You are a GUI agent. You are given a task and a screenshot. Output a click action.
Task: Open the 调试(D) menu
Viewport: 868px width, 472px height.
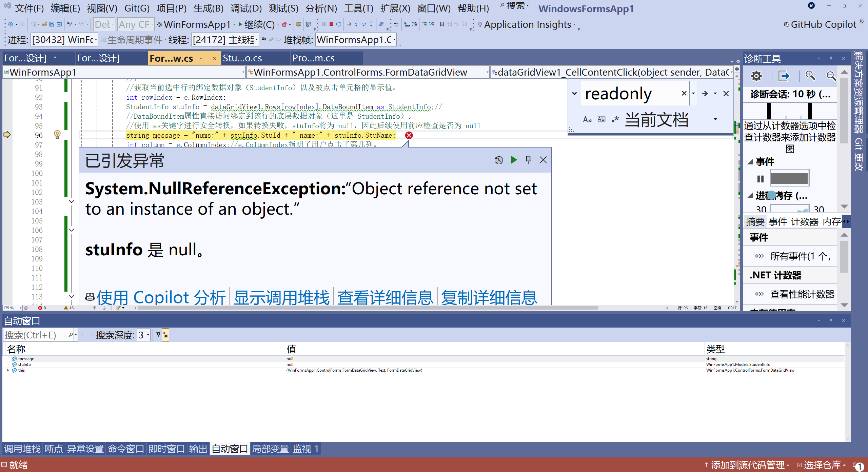click(246, 8)
